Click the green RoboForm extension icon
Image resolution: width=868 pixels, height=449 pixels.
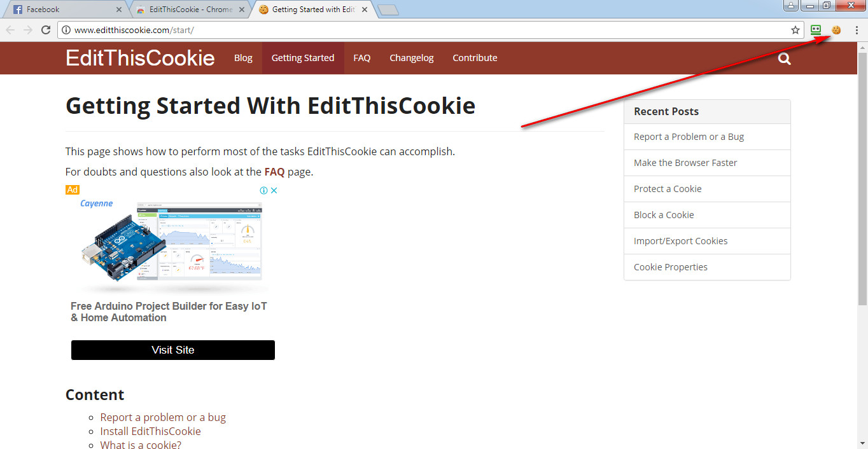click(816, 30)
